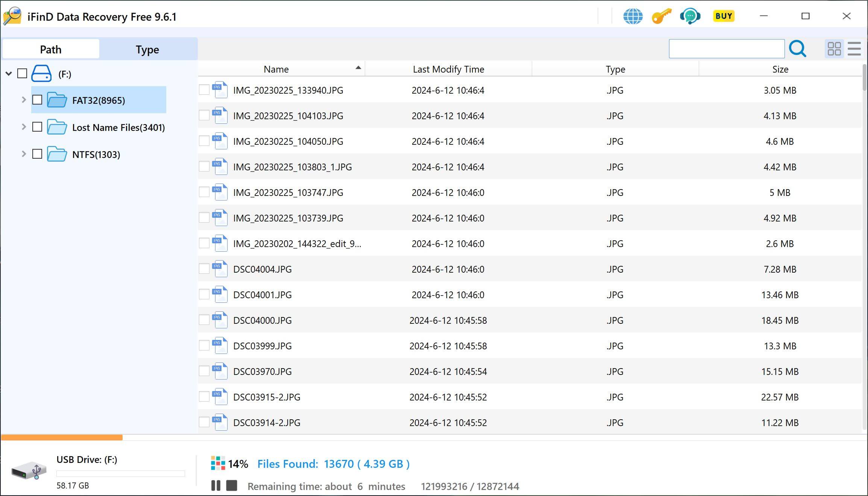Tick checkbox for IMG_20230202_144322_edit file
Viewport: 868px width, 496px height.
pos(204,243)
